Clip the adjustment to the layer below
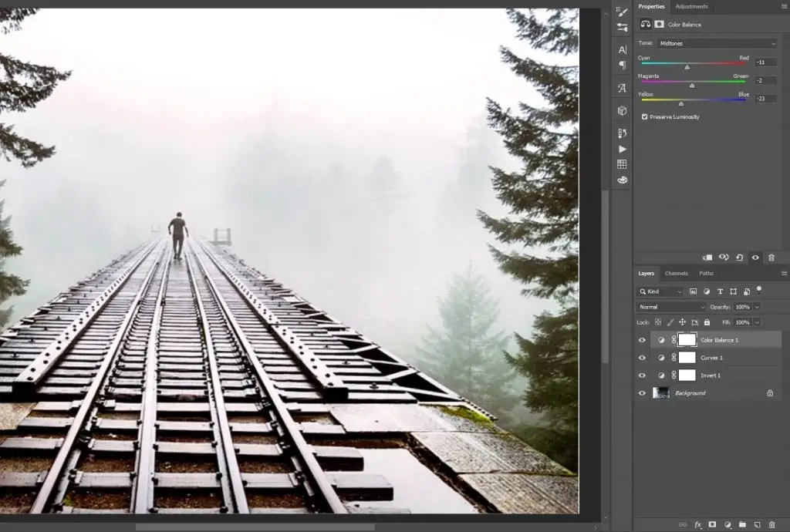 coord(707,258)
